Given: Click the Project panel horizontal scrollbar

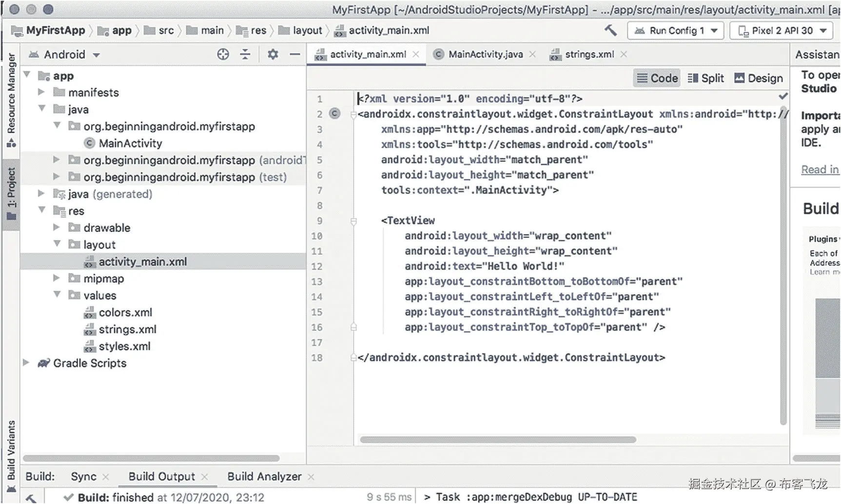Looking at the screenshot, I should coord(151,458).
